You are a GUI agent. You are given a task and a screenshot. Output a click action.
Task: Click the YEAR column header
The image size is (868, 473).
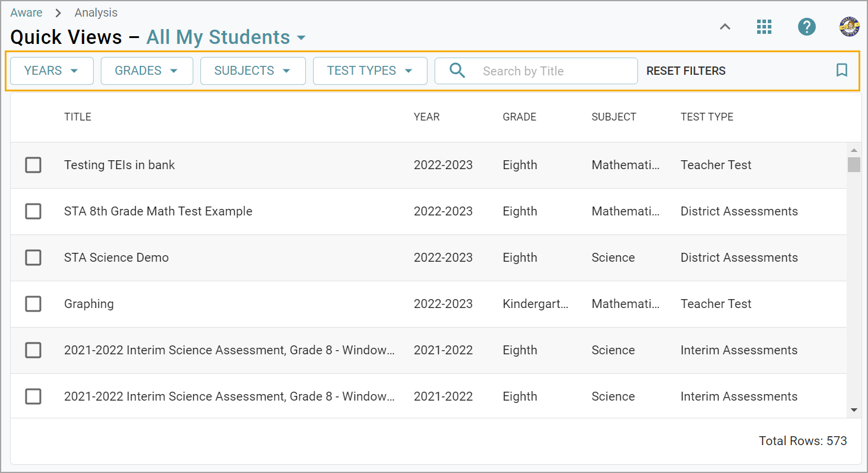[426, 117]
